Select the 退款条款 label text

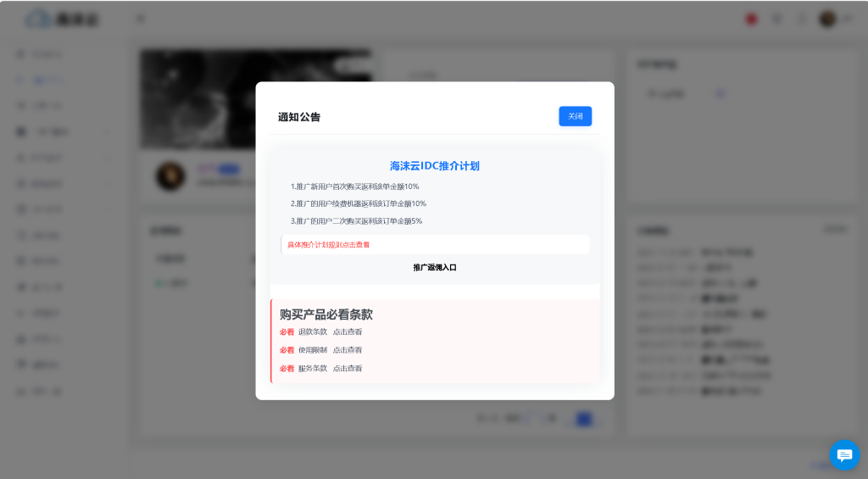click(313, 331)
